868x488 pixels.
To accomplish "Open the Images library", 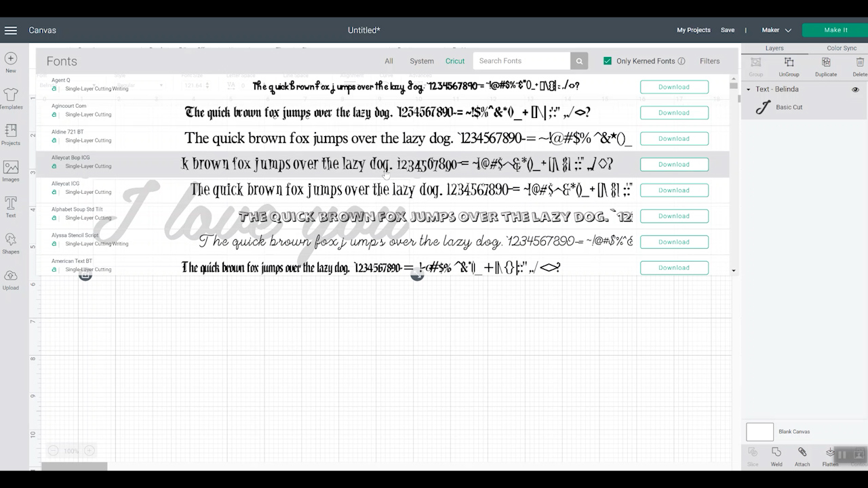I will 11,171.
